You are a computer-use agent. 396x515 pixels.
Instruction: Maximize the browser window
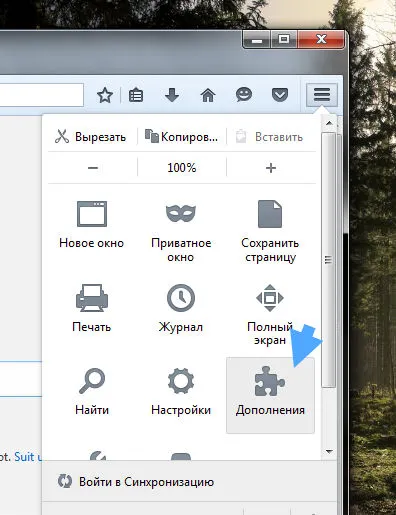pos(284,40)
